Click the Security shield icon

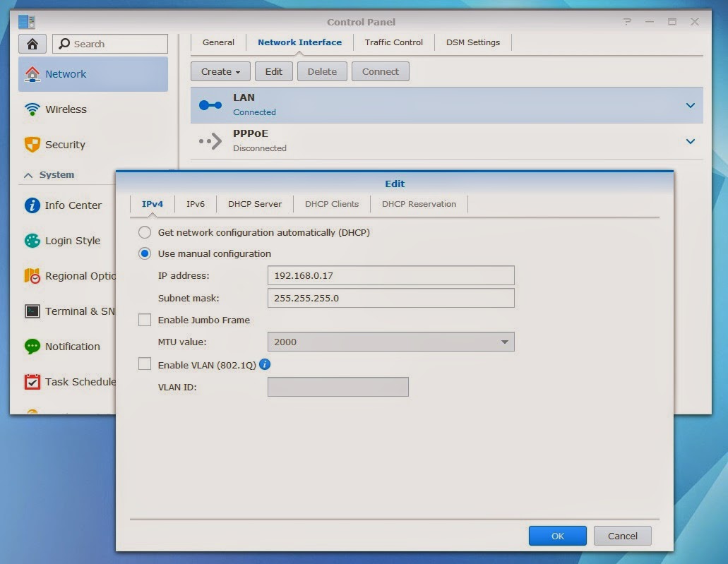point(32,145)
